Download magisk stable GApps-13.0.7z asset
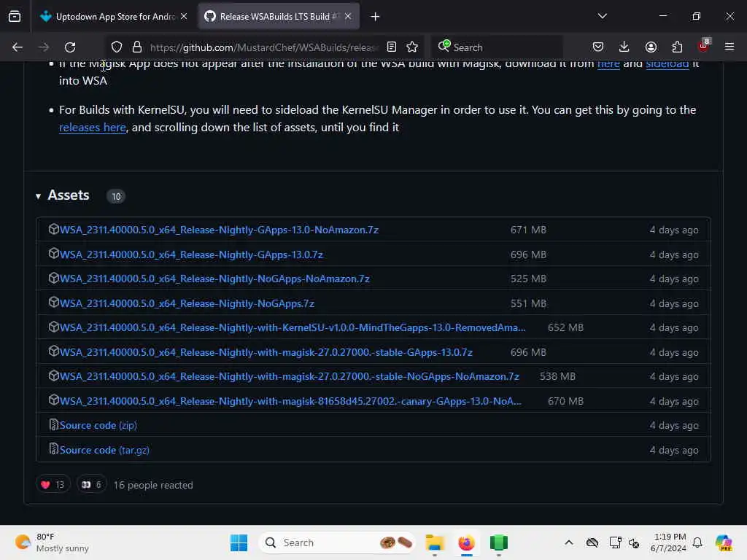This screenshot has width=747, height=560. tap(266, 352)
